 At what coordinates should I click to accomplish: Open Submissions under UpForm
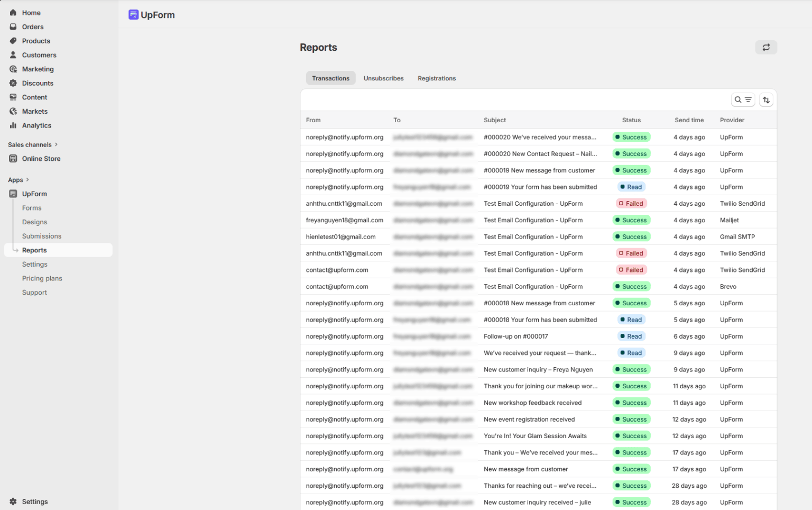[42, 236]
